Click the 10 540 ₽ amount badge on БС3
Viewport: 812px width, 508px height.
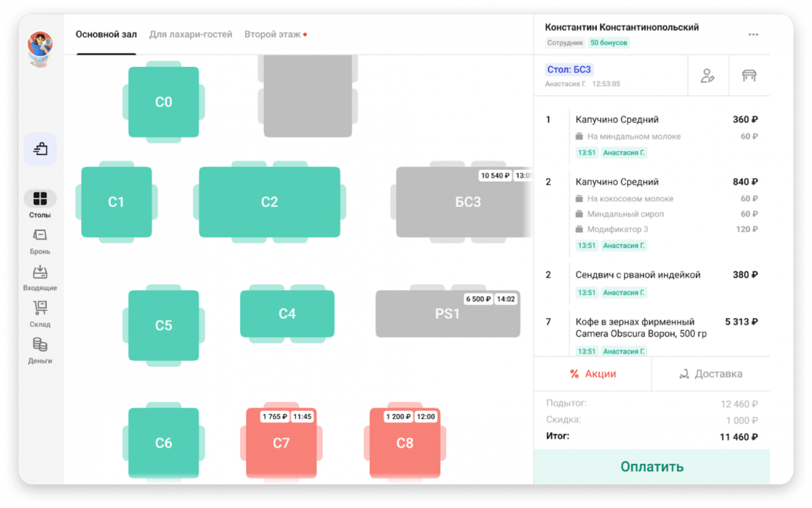495,176
